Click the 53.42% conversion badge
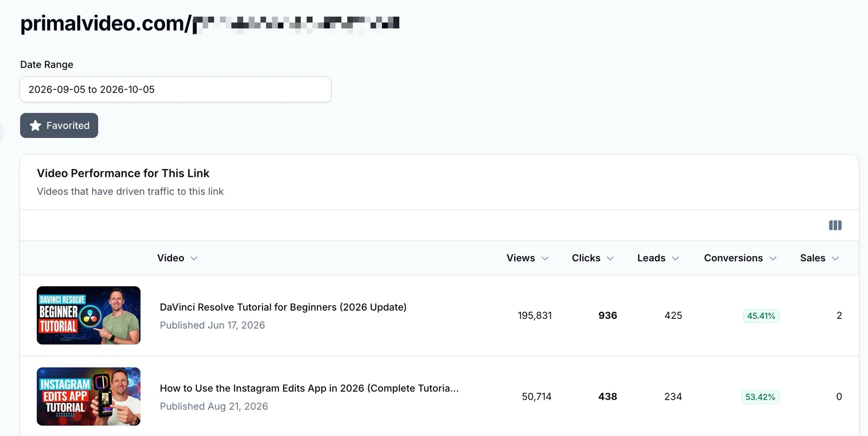 760,397
